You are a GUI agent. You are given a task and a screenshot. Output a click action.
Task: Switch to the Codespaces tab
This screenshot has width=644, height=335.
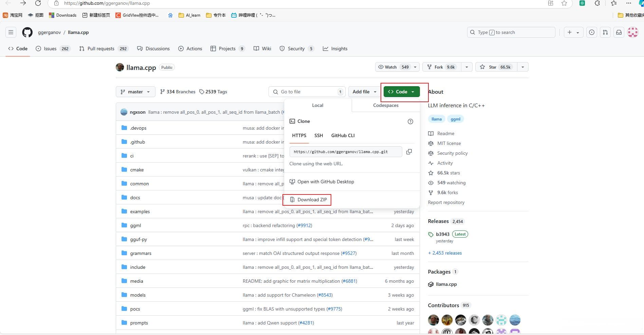coord(386,105)
